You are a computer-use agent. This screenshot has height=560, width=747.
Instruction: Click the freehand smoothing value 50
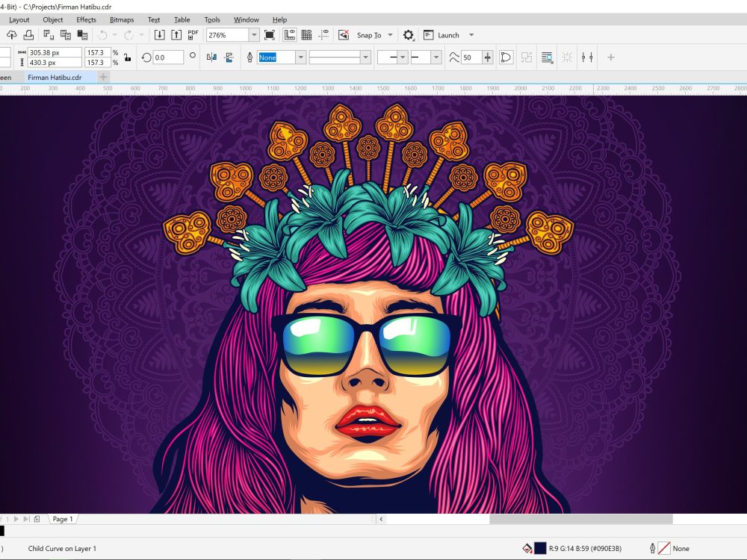coord(471,57)
